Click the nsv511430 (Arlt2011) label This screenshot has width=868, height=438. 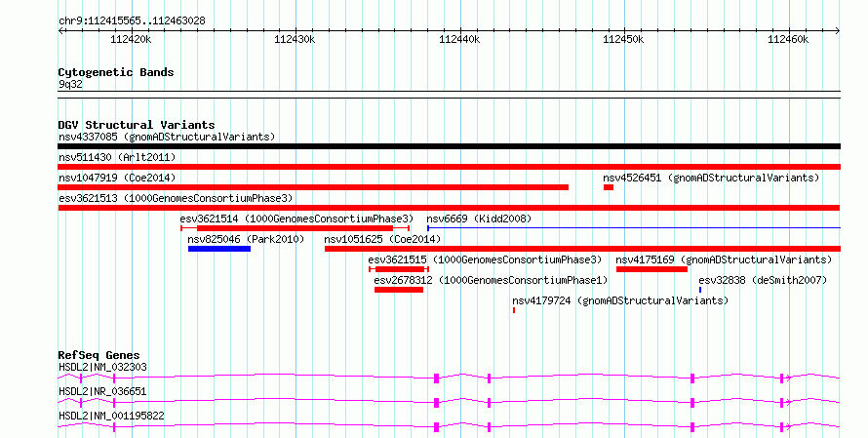117,157
